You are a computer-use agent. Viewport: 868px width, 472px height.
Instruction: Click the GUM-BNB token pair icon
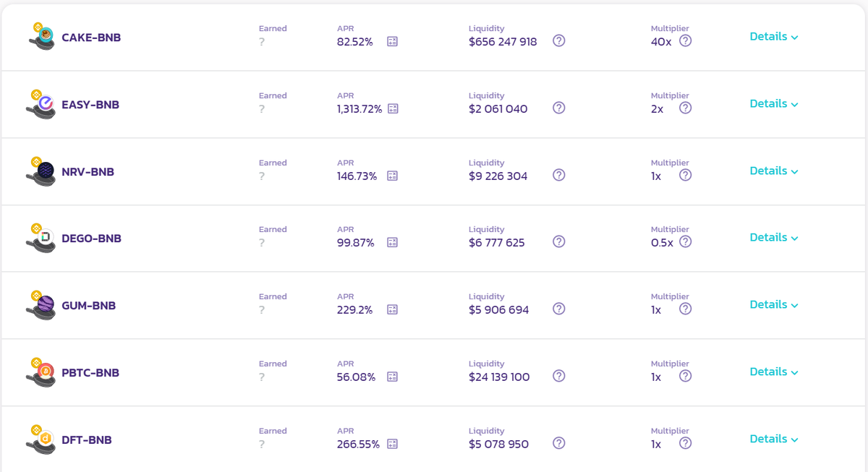[42, 305]
